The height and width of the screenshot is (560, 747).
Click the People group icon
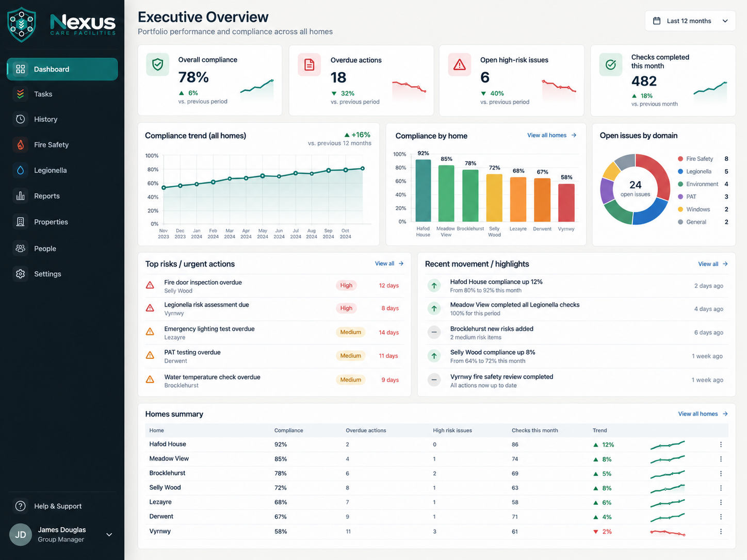21,249
